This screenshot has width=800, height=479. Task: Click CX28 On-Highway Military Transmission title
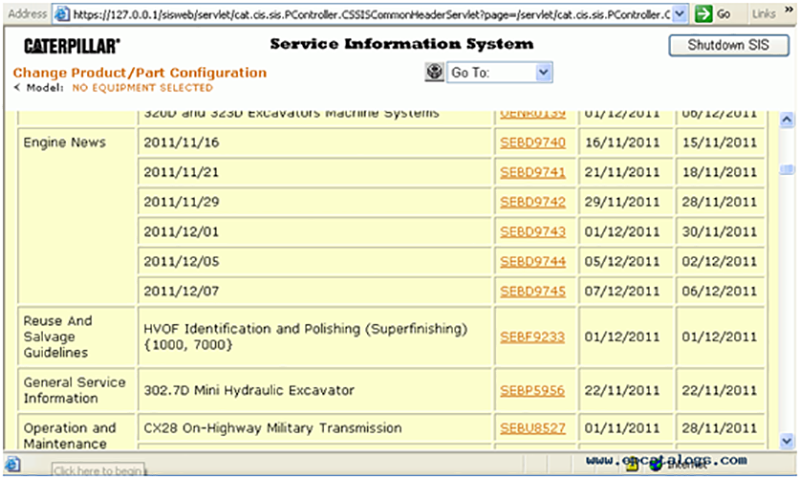pos(272,428)
